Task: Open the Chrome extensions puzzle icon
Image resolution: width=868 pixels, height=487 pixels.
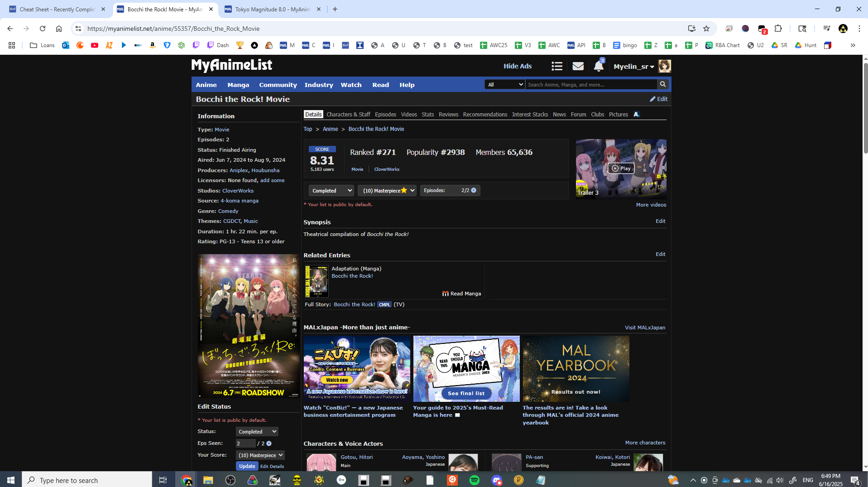Action: [778, 29]
